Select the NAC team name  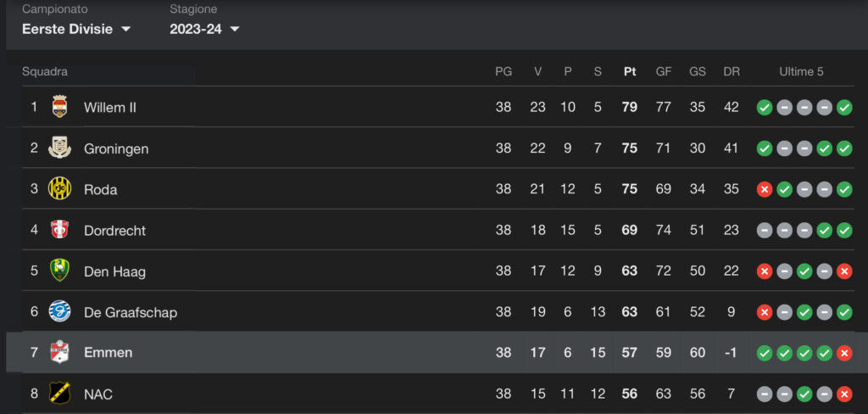click(x=98, y=394)
